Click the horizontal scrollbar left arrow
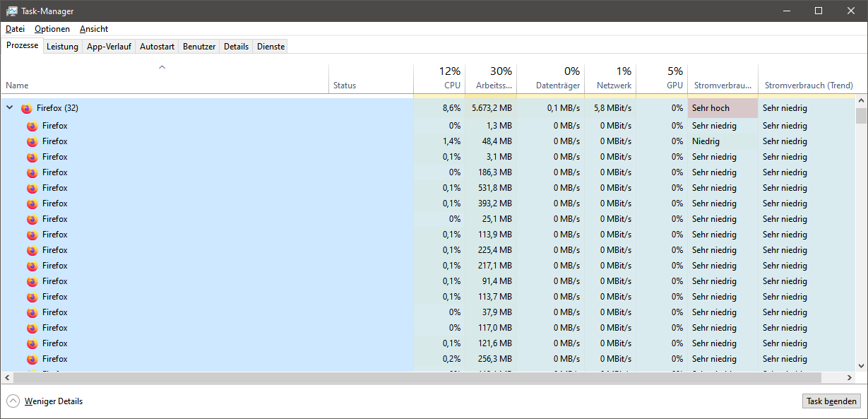Image resolution: width=868 pixels, height=419 pixels. pos(6,378)
